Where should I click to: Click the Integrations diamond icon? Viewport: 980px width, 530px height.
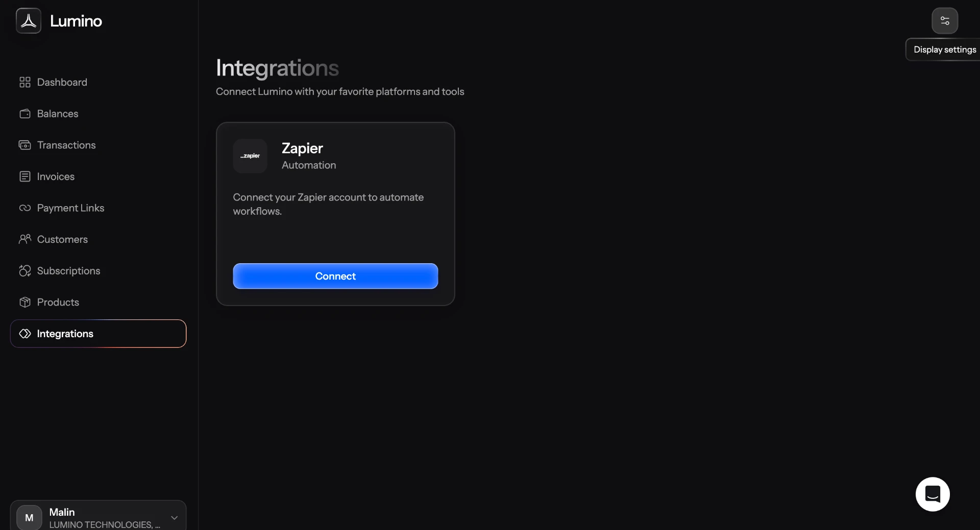pos(25,334)
